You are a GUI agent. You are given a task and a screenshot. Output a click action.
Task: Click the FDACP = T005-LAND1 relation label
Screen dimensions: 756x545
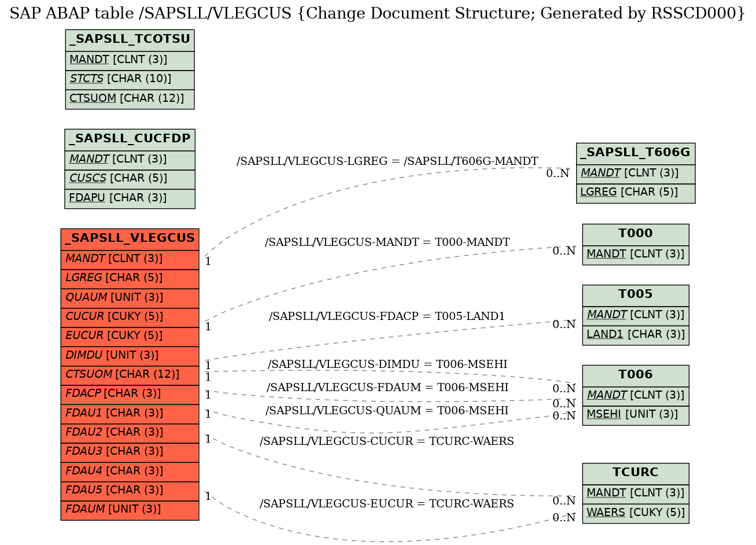[387, 316]
